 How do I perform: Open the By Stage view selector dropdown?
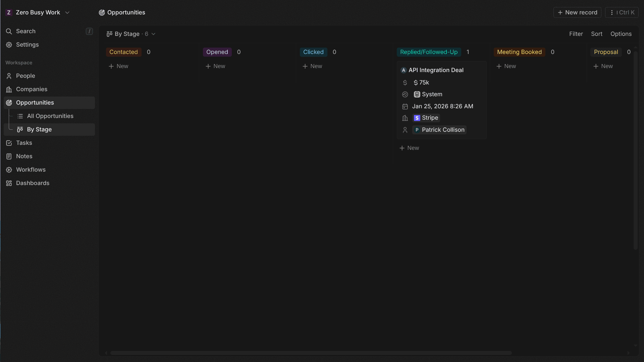pyautogui.click(x=131, y=34)
